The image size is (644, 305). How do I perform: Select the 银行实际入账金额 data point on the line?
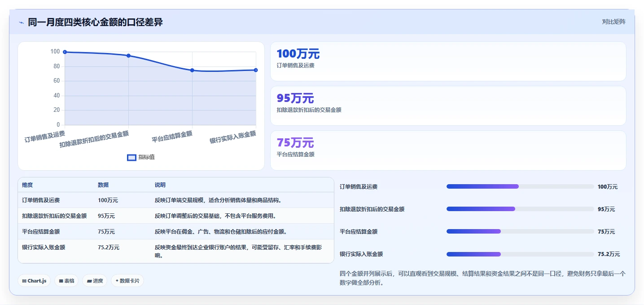coord(256,70)
